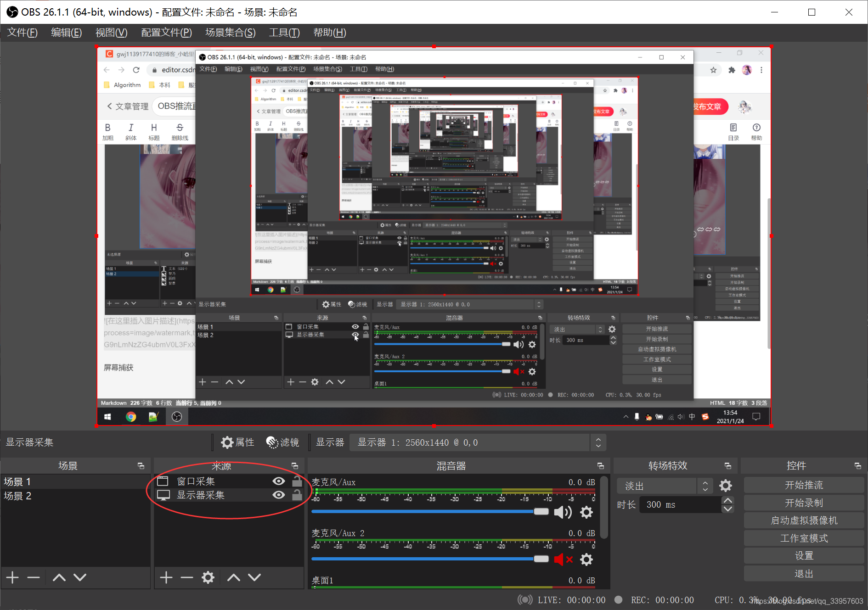
Task: Undock the 来源 panel
Action: [295, 466]
